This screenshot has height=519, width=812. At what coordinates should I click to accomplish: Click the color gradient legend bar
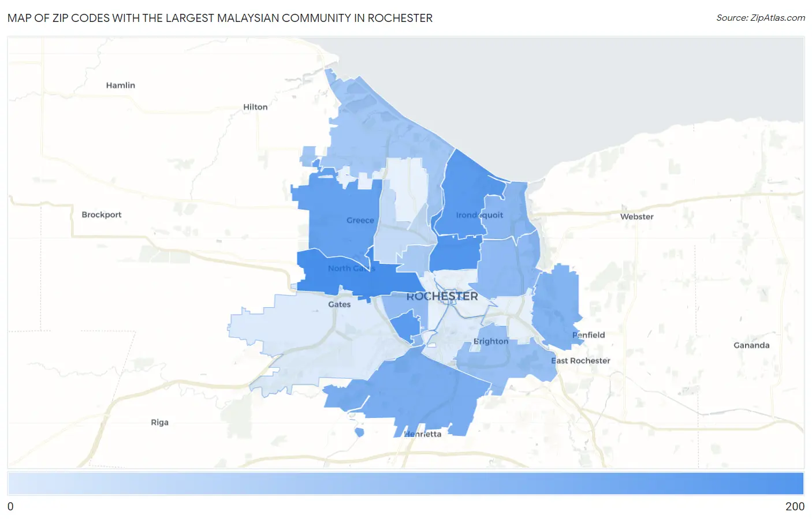pyautogui.click(x=406, y=484)
